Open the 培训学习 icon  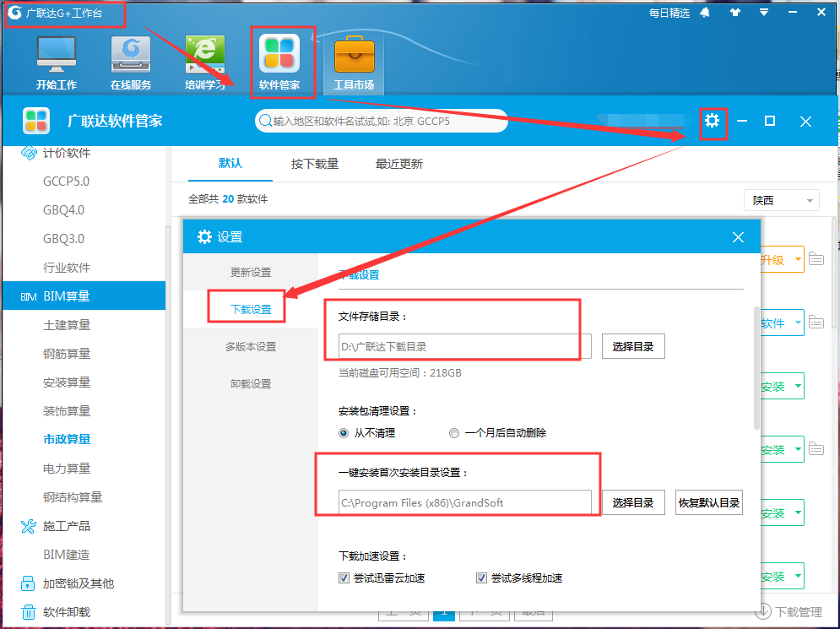click(204, 62)
